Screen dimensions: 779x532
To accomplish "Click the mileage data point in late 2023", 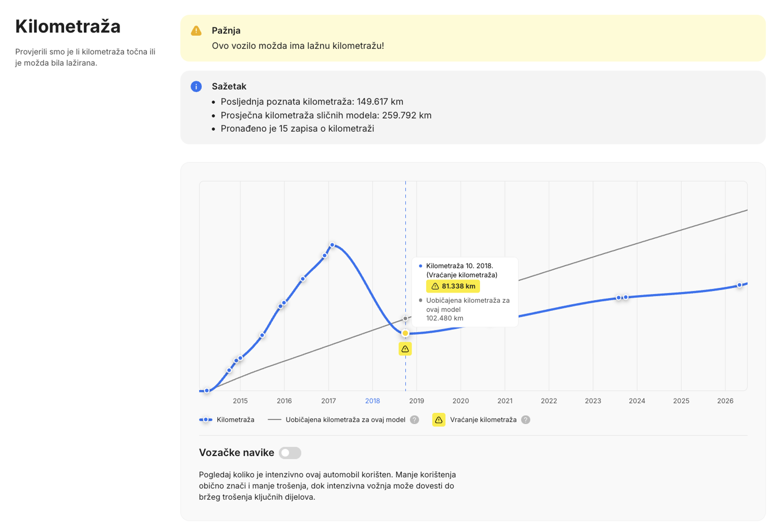I will (625, 297).
